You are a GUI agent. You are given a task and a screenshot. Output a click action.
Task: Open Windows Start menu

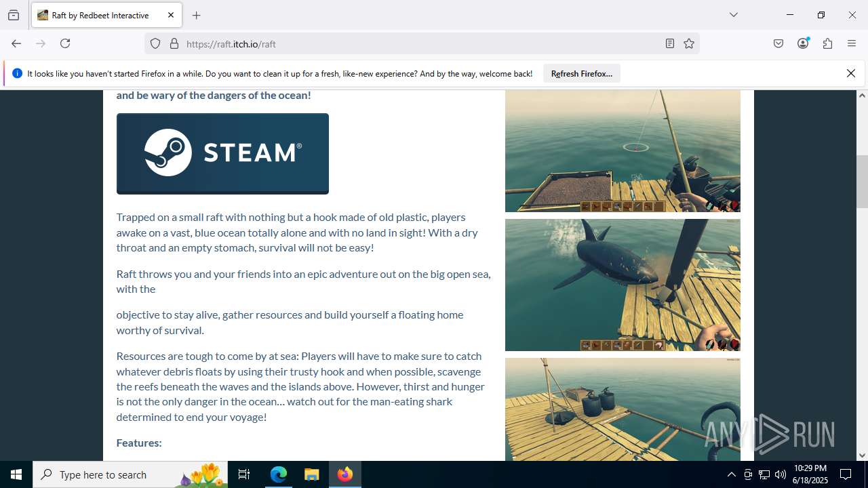pos(16,474)
